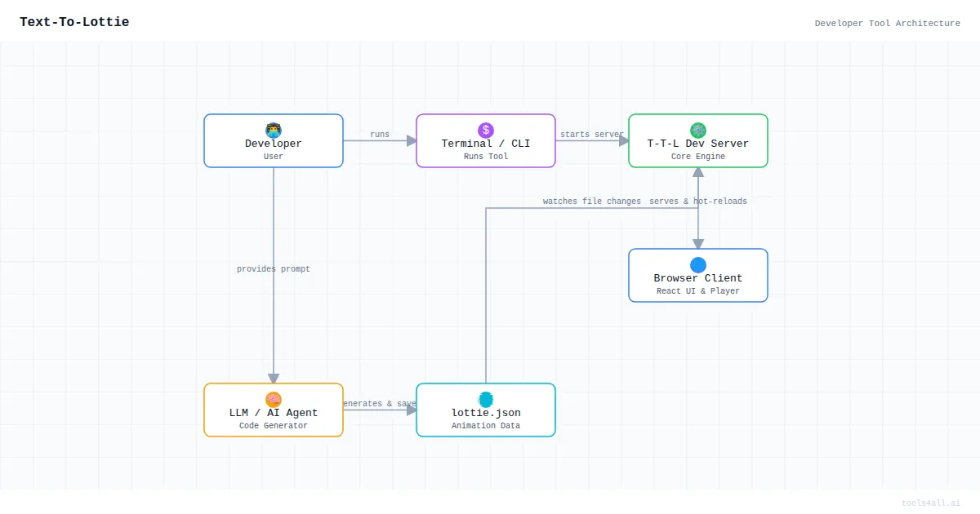Click the "provides prompt" edge label
Image resolution: width=980 pixels, height=514 pixels.
(x=274, y=269)
